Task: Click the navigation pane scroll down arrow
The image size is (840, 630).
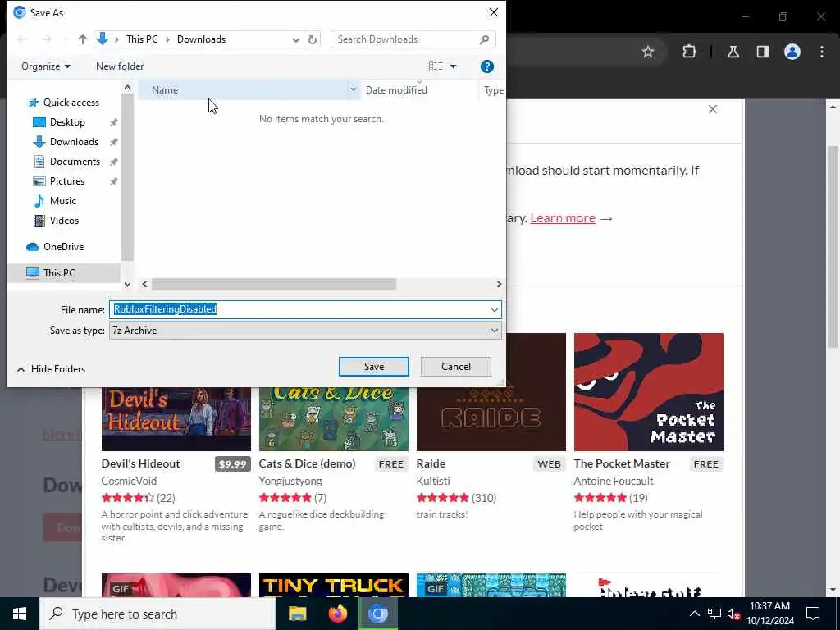Action: tap(127, 284)
